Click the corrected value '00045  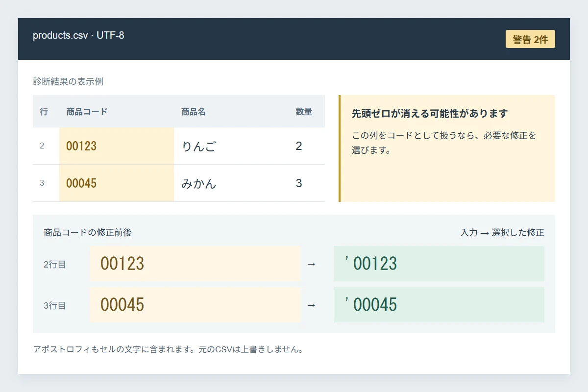[439, 305]
